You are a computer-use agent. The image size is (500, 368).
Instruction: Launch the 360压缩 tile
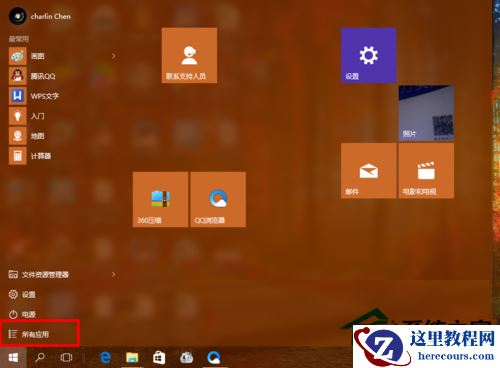click(160, 200)
